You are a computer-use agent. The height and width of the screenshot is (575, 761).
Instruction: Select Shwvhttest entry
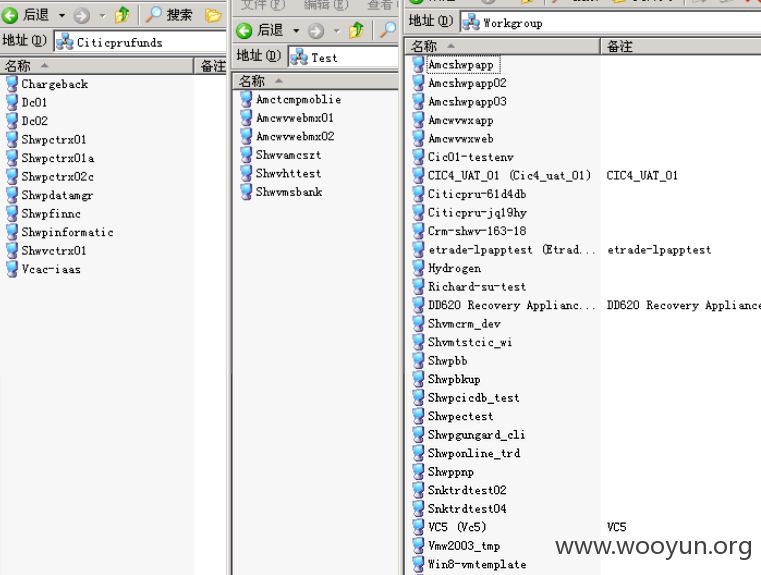pyautogui.click(x=288, y=173)
